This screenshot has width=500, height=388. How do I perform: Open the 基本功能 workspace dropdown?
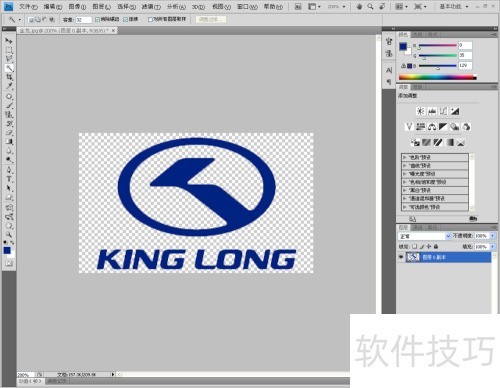click(454, 6)
